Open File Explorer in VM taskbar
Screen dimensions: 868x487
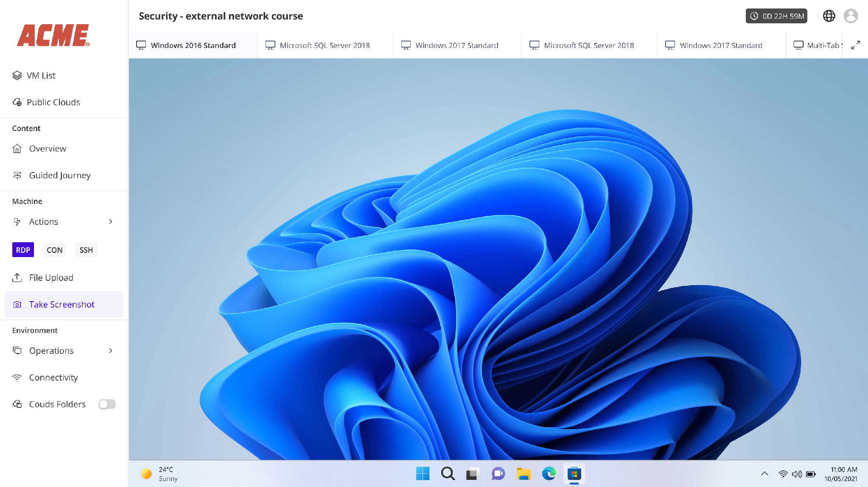(524, 473)
